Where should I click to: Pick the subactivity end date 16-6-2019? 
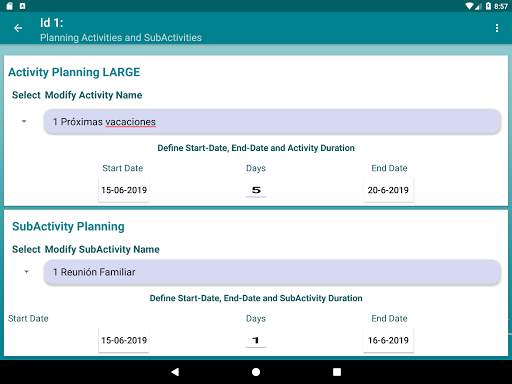[x=388, y=340]
